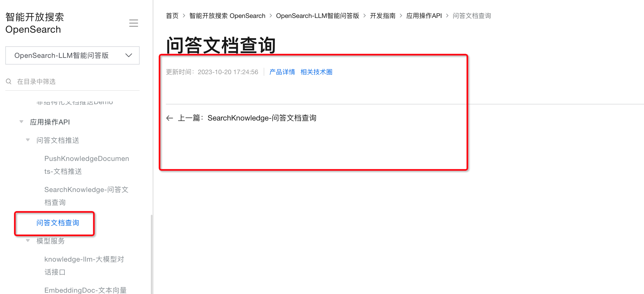Open 智能开放搜索 OpenSearch breadcrumb link

coord(227,16)
